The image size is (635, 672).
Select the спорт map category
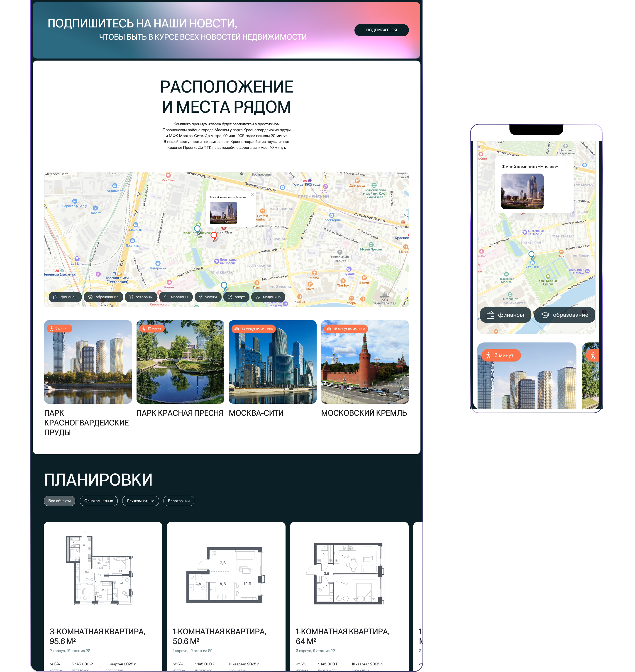236,297
